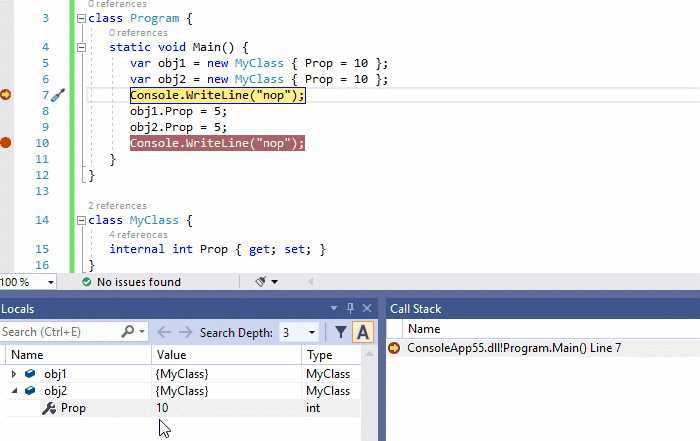Click the 0 references CodeLens above Main
Screen dimensions: 700x441
point(138,33)
